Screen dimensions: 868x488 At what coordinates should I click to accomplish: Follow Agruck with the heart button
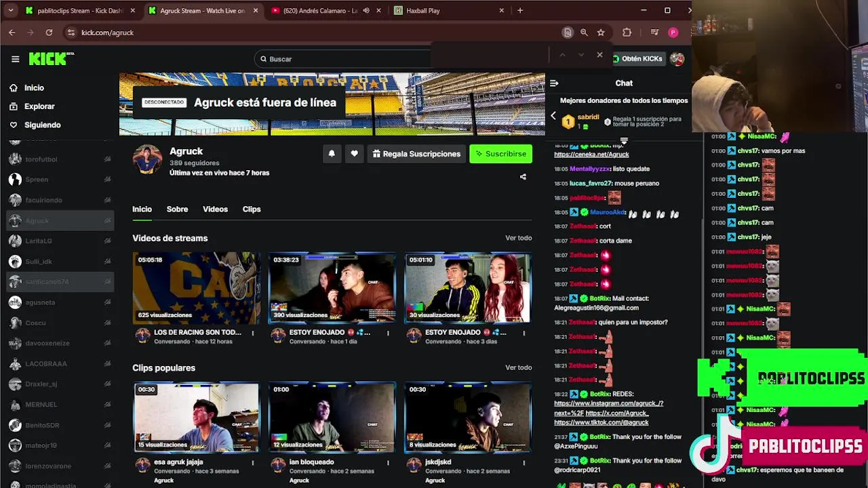[x=354, y=154]
